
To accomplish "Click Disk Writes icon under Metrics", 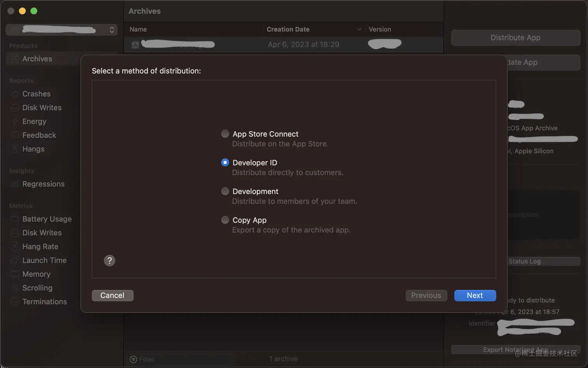I will (15, 233).
